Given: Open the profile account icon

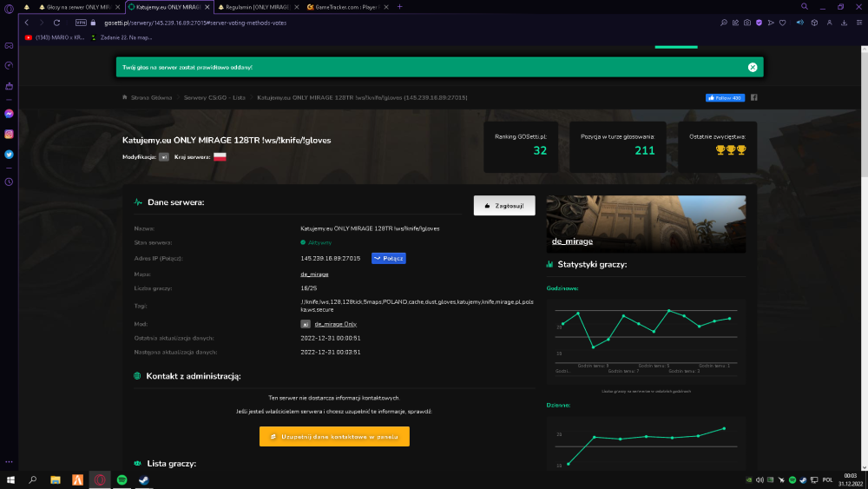Looking at the screenshot, I should pyautogui.click(x=829, y=23).
